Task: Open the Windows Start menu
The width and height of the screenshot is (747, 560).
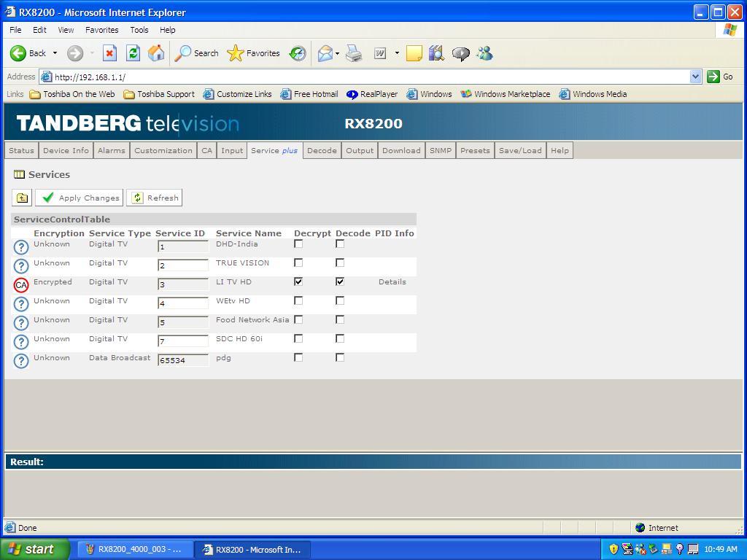Action: pos(34,549)
